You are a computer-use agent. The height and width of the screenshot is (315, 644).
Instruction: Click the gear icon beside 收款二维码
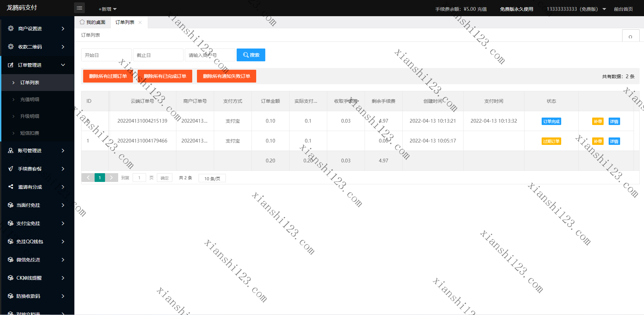click(x=11, y=46)
